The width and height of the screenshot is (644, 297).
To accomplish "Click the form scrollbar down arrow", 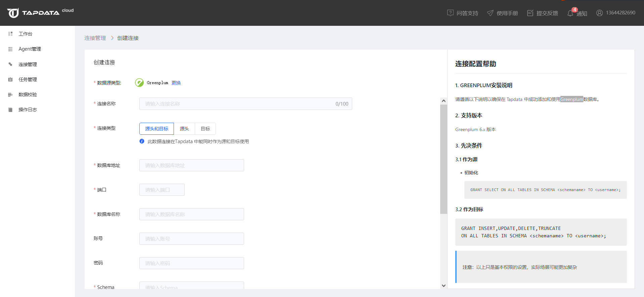I will (x=444, y=286).
